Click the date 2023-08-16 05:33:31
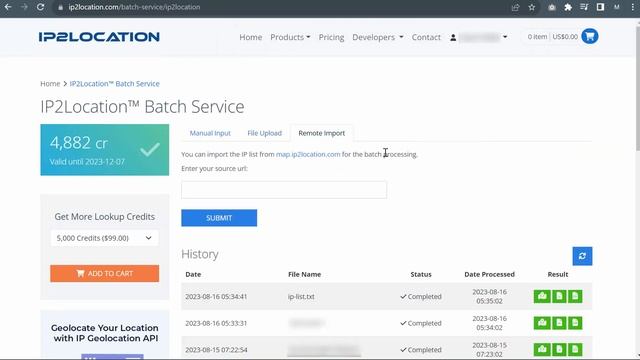Screen dimensions: 640x360 (x=216, y=323)
